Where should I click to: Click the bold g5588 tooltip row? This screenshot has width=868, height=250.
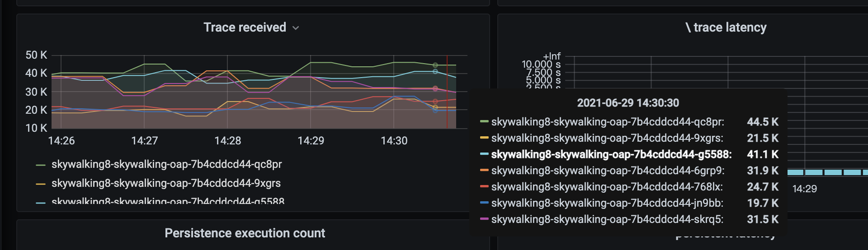(629, 154)
